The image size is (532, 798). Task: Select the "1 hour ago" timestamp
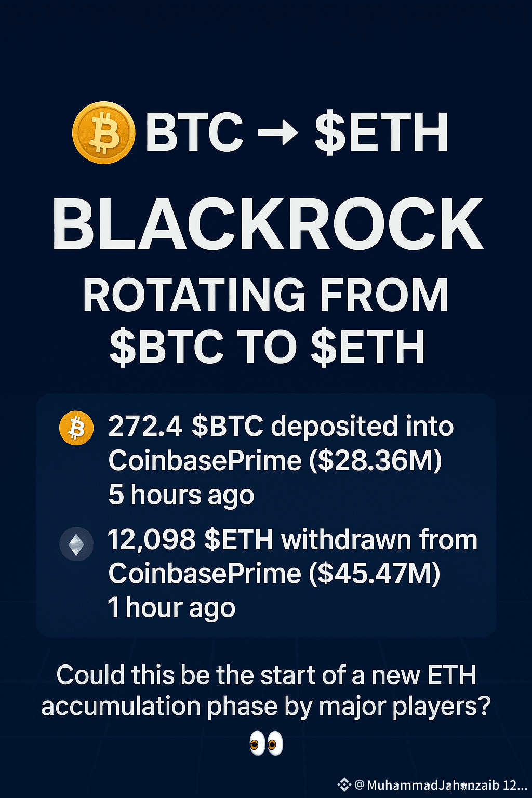coord(171,607)
